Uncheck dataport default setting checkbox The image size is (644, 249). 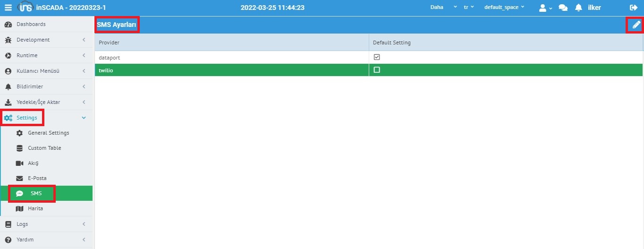(x=377, y=57)
